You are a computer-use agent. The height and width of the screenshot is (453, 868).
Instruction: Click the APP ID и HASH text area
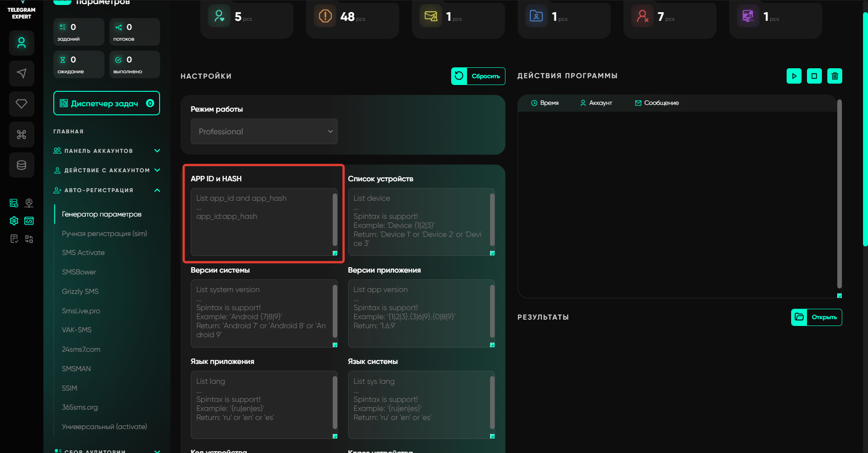coord(261,222)
